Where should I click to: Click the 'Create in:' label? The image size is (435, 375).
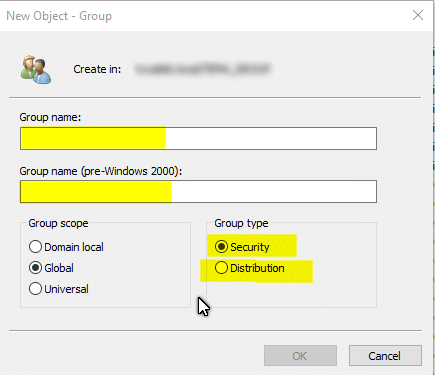[x=97, y=69]
